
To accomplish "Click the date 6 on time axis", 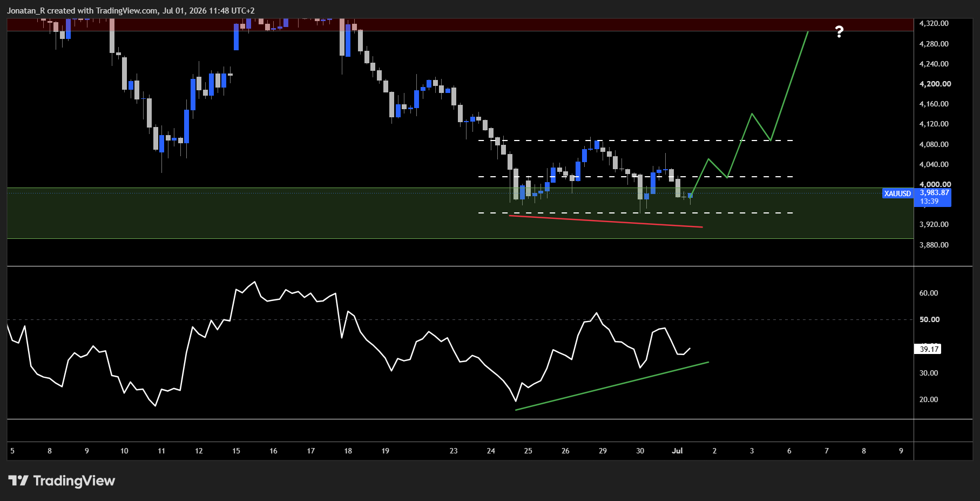I will [789, 451].
